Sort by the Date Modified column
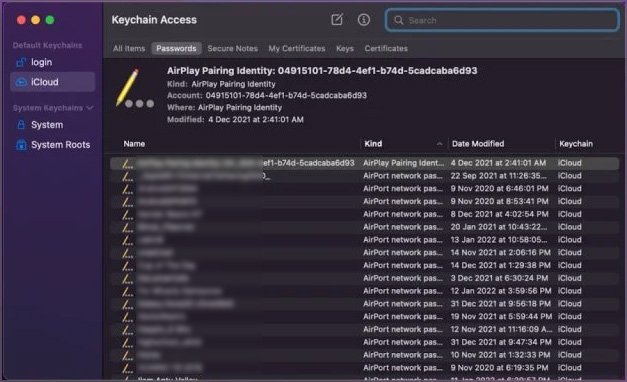This screenshot has height=382, width=627. pyautogui.click(x=478, y=144)
